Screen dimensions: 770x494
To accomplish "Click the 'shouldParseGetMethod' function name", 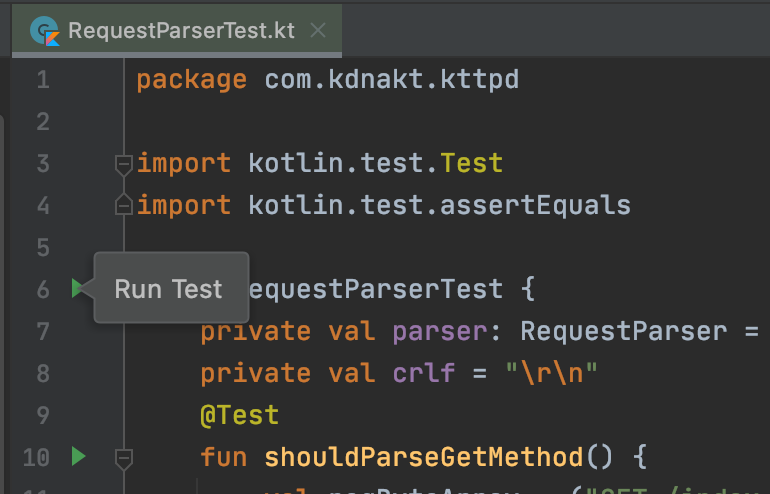I will [x=424, y=457].
